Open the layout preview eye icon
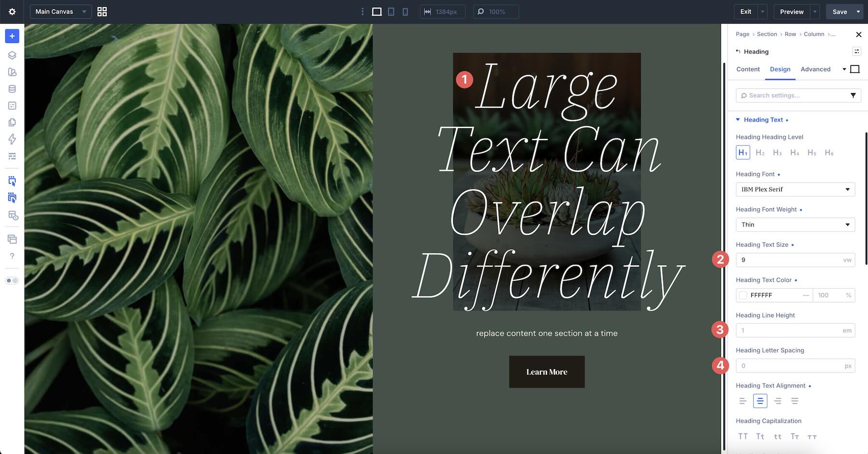 point(13,215)
